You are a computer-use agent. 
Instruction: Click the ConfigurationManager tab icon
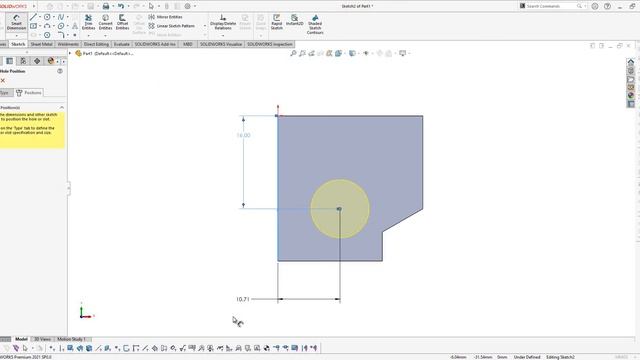23,61
